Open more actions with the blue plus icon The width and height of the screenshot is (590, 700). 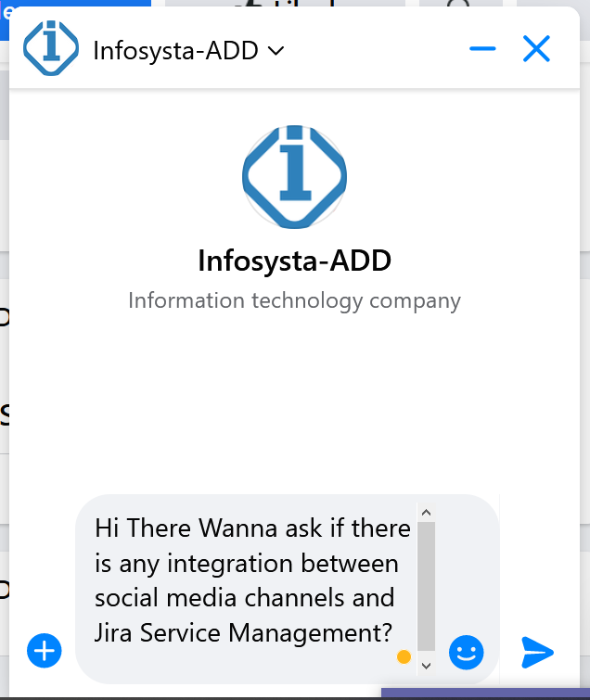[x=44, y=651]
